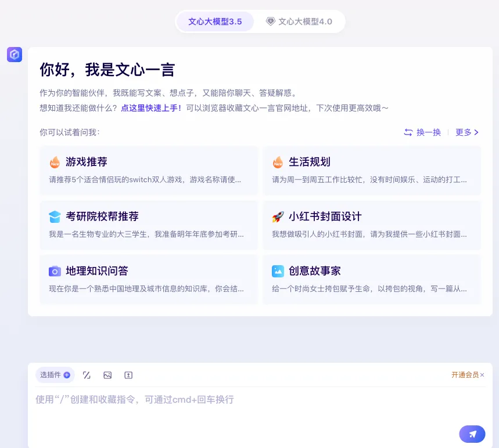Click 开通会员 membership link
This screenshot has width=499, height=448.
pos(465,375)
